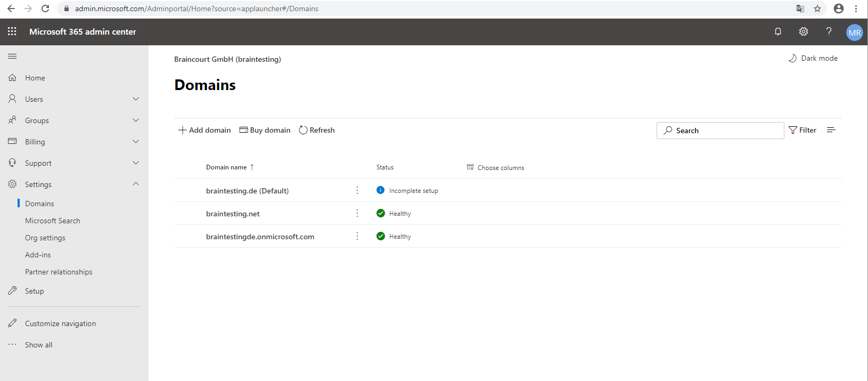Screen dimensions: 868x381
Task: Open the Domains nav item
Action: tap(39, 204)
